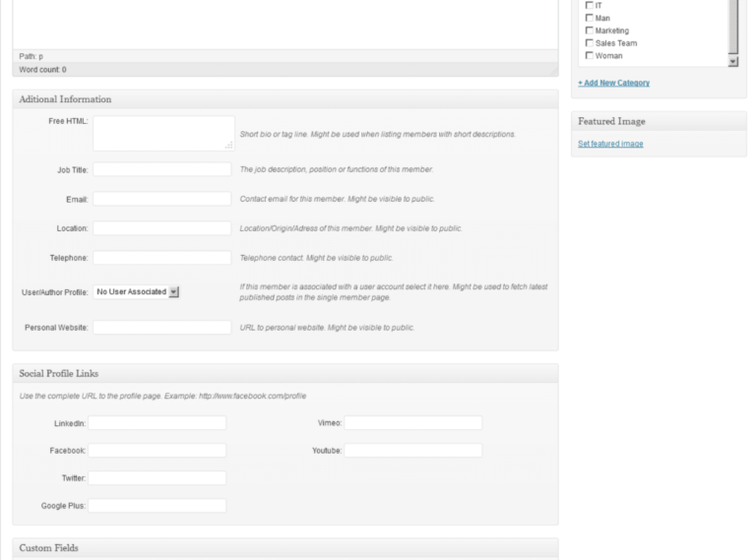Click the 'Job Title:' label
The image size is (756, 560).
73,170
